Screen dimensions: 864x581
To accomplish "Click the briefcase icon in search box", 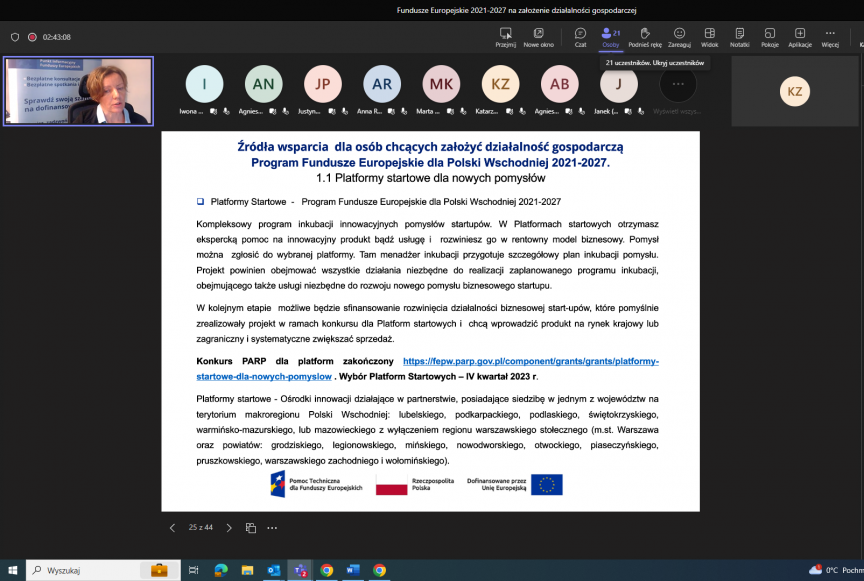I will coord(159,570).
